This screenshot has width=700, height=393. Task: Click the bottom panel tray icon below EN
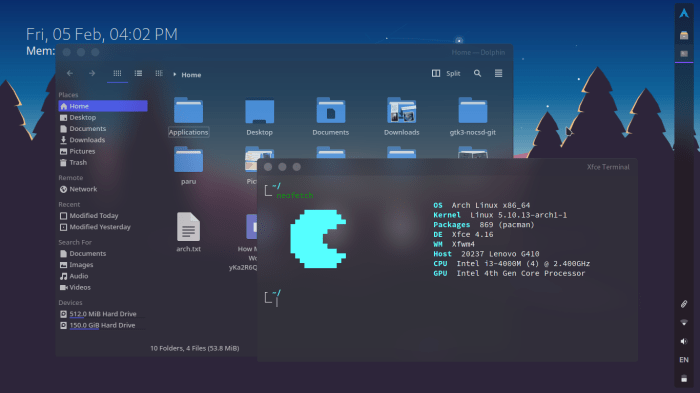[684, 379]
